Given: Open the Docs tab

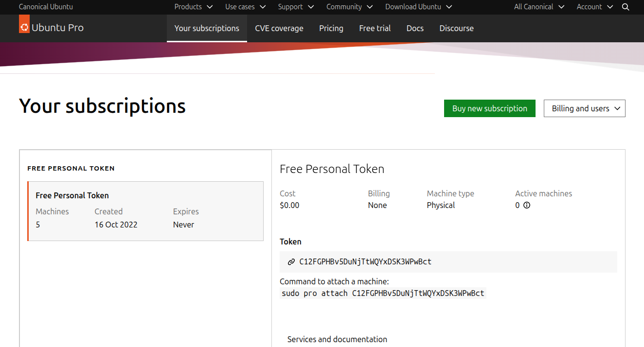Looking at the screenshot, I should pos(415,28).
